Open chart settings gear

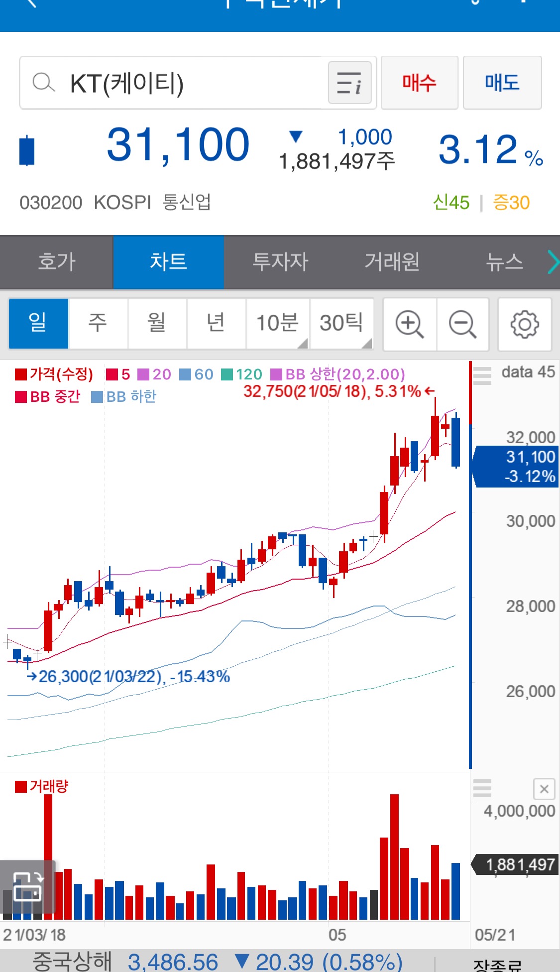(x=525, y=325)
